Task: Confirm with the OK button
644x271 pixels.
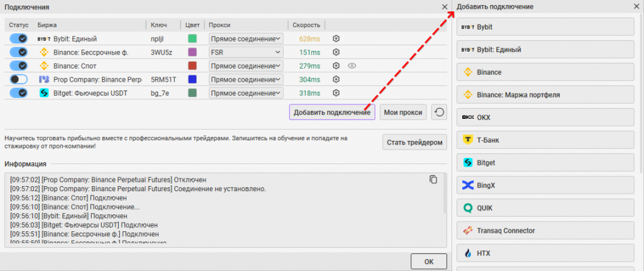Action: coord(429,261)
